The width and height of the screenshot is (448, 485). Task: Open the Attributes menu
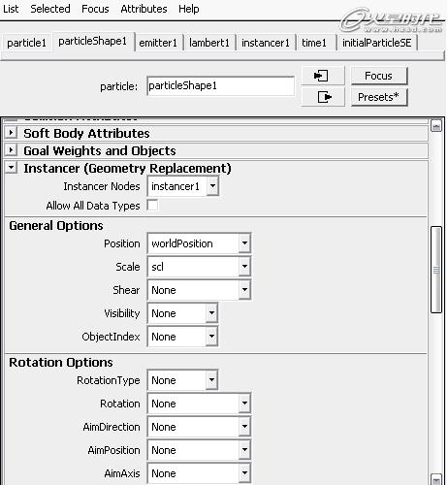(x=144, y=9)
